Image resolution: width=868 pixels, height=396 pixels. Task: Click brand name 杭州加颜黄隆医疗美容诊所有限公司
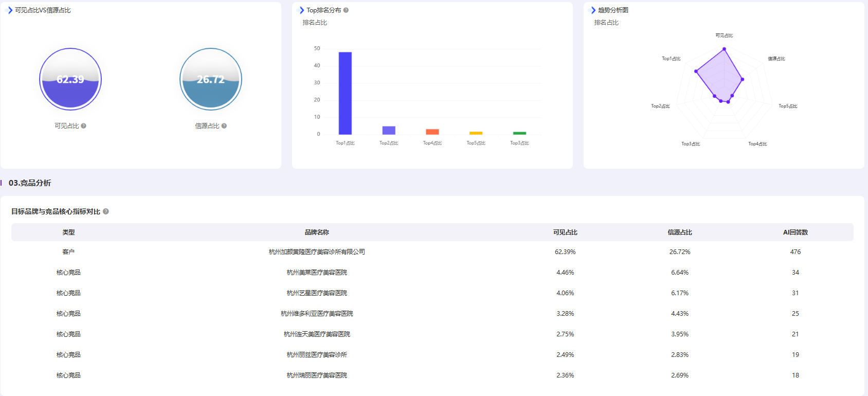[x=317, y=252]
